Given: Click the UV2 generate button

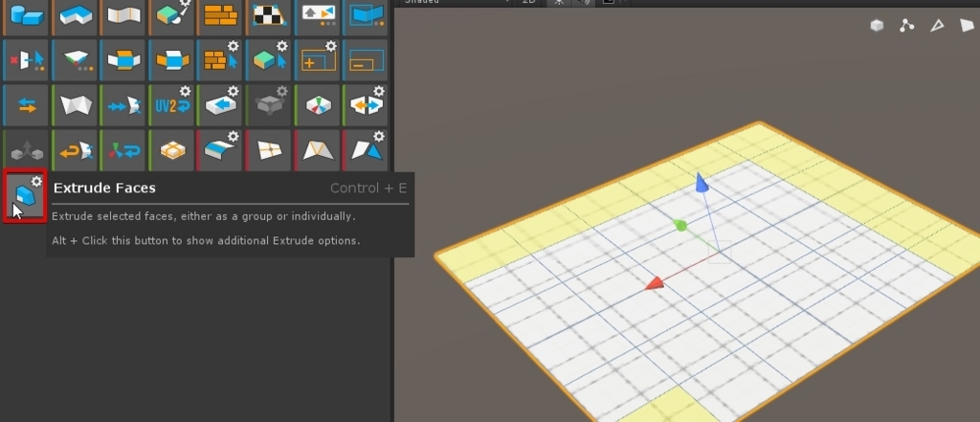Looking at the screenshot, I should [x=172, y=105].
